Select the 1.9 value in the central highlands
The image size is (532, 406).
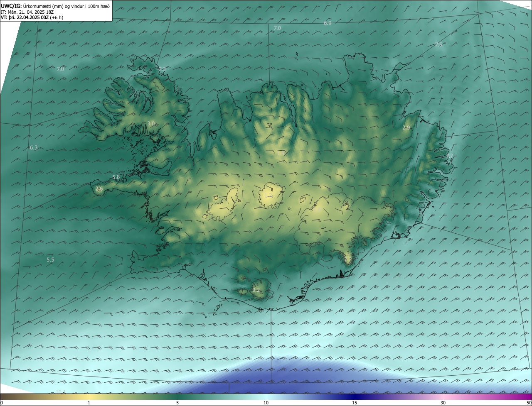[281, 153]
